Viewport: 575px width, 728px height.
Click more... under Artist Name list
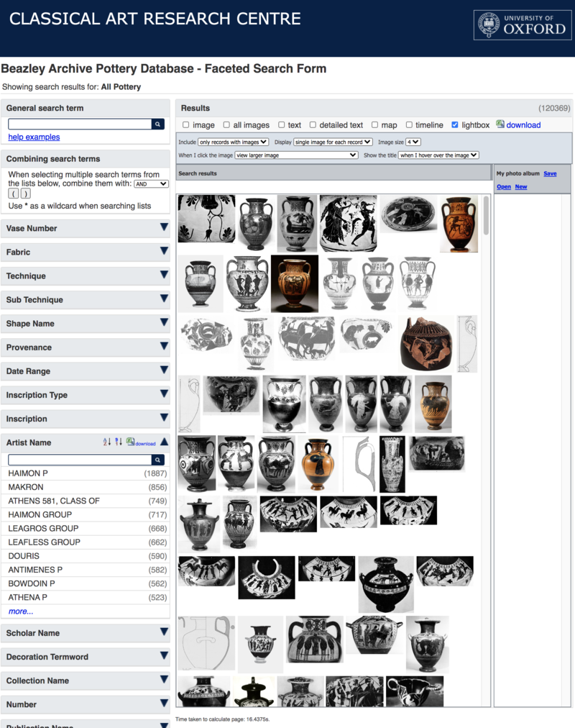[21, 611]
